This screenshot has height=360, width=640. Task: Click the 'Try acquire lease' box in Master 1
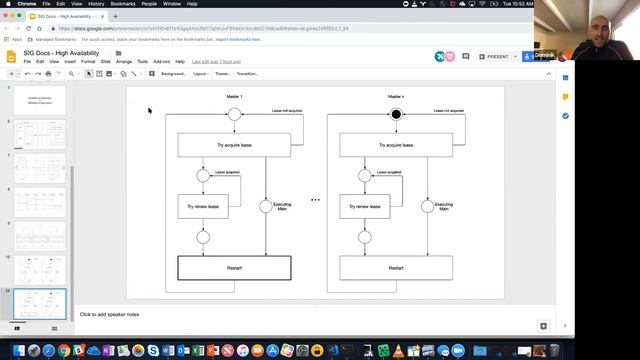[x=234, y=145]
